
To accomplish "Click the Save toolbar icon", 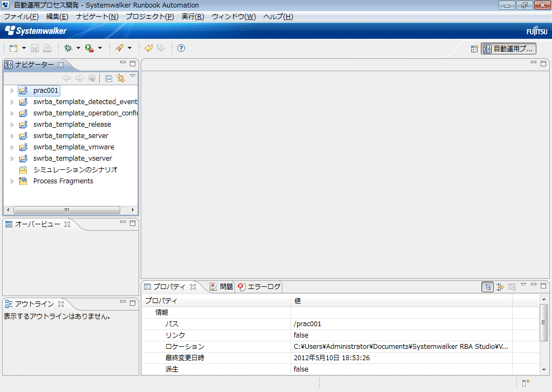I will [x=34, y=48].
